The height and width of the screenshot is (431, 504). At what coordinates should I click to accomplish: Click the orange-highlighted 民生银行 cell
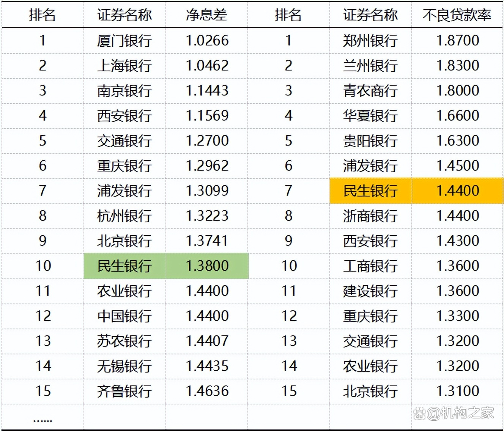(370, 191)
